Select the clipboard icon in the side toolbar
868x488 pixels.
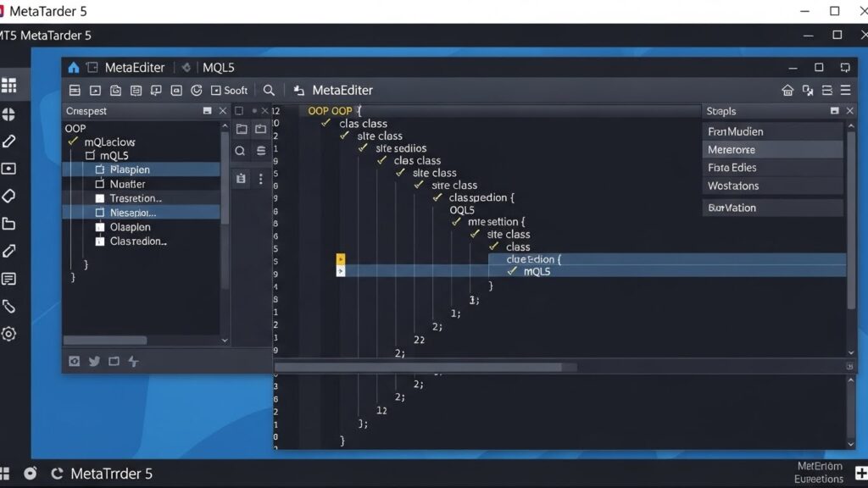[x=241, y=179]
